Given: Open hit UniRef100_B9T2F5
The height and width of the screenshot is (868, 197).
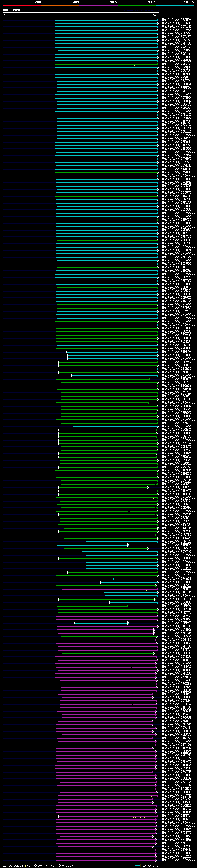Looking at the screenshot, I should (x=177, y=37).
